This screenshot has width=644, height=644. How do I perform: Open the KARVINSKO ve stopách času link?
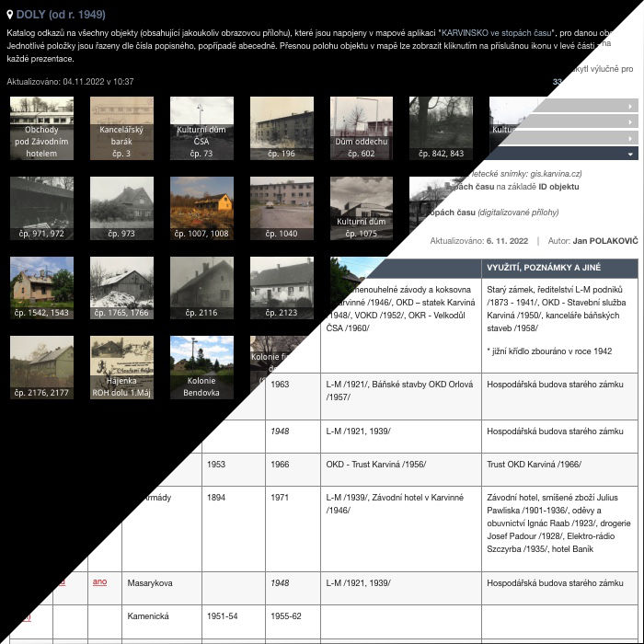496,33
